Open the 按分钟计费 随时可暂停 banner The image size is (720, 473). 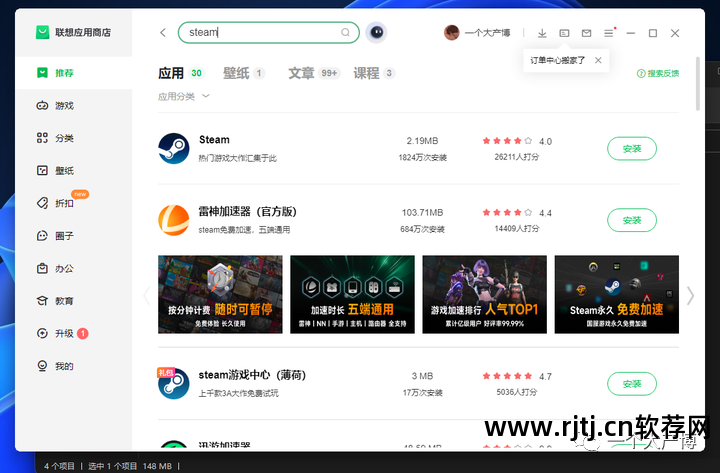coord(220,294)
